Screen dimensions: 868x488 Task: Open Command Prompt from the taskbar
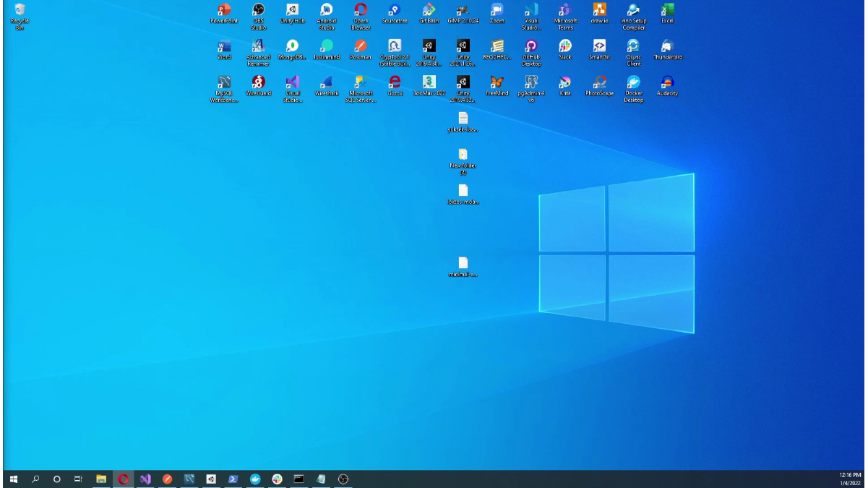298,479
